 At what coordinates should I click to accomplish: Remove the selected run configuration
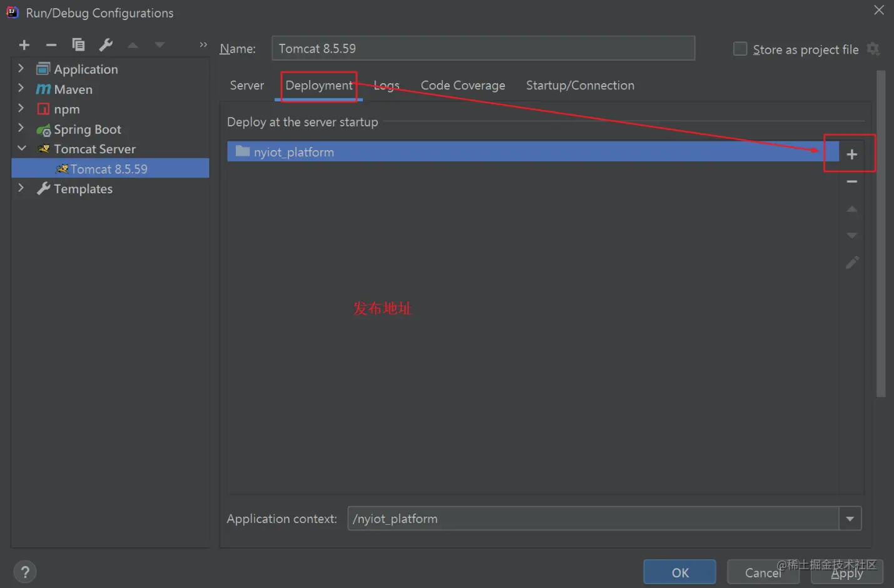(x=51, y=45)
